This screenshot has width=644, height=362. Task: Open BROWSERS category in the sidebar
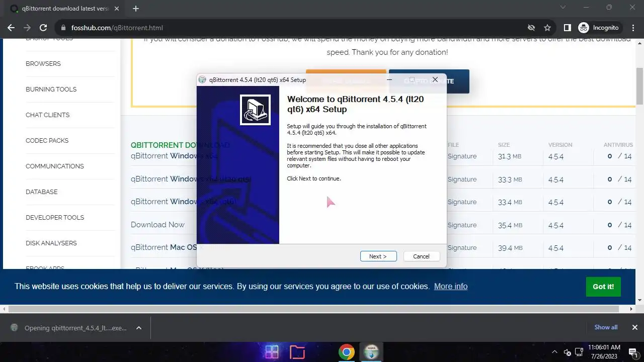tap(43, 64)
